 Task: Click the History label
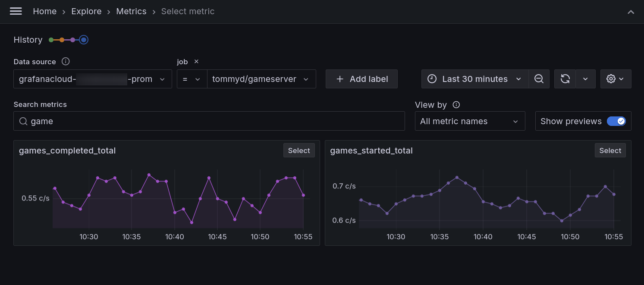pyautogui.click(x=28, y=40)
